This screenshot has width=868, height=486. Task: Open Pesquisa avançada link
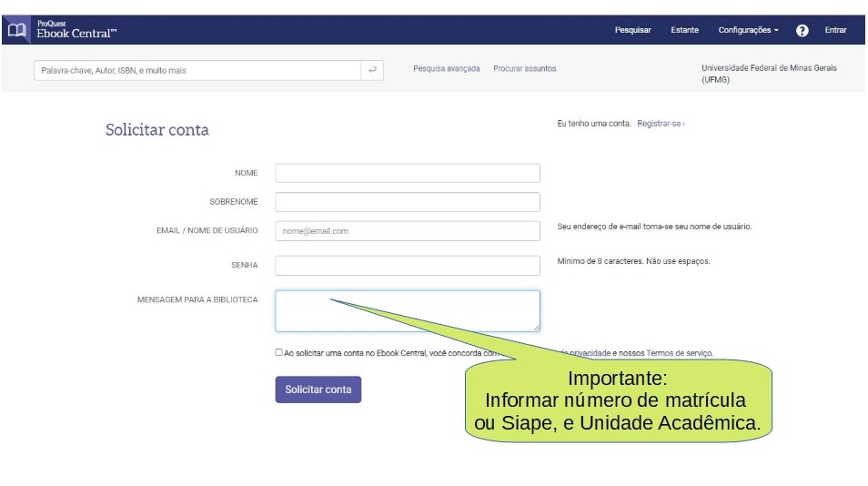coord(446,69)
